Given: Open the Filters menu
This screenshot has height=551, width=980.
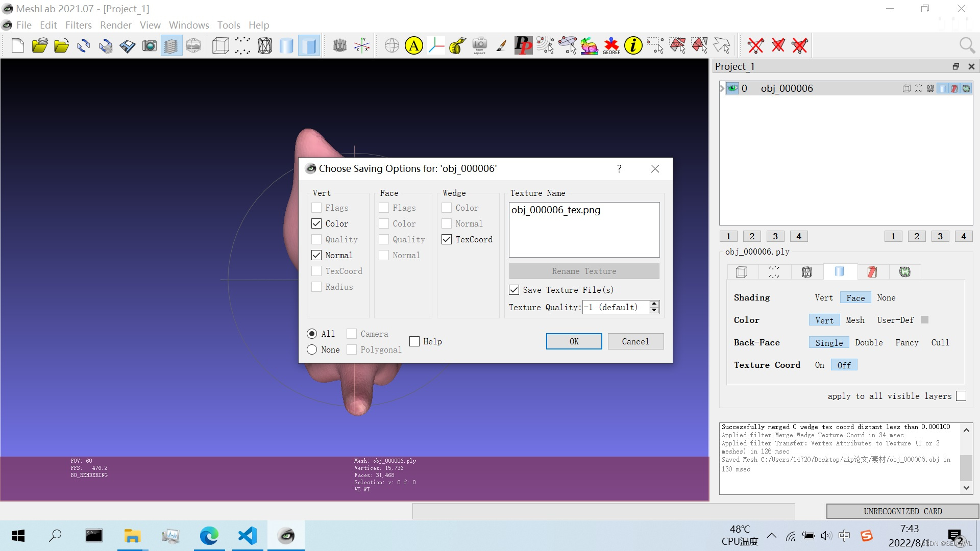Looking at the screenshot, I should [x=78, y=25].
